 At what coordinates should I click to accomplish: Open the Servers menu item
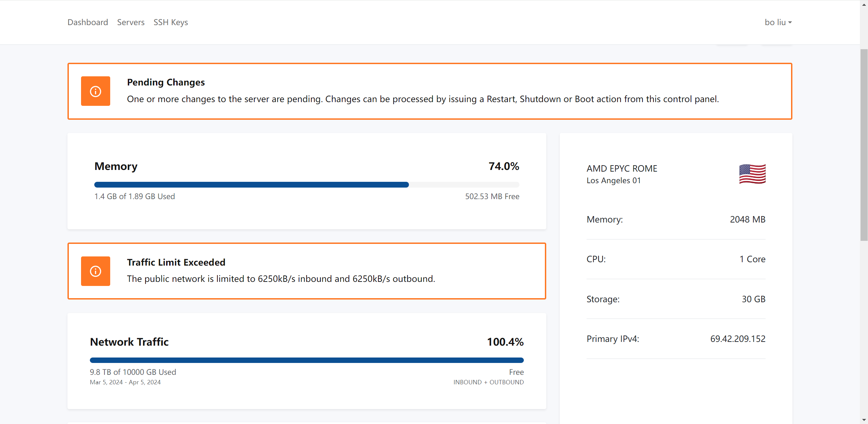click(x=131, y=22)
